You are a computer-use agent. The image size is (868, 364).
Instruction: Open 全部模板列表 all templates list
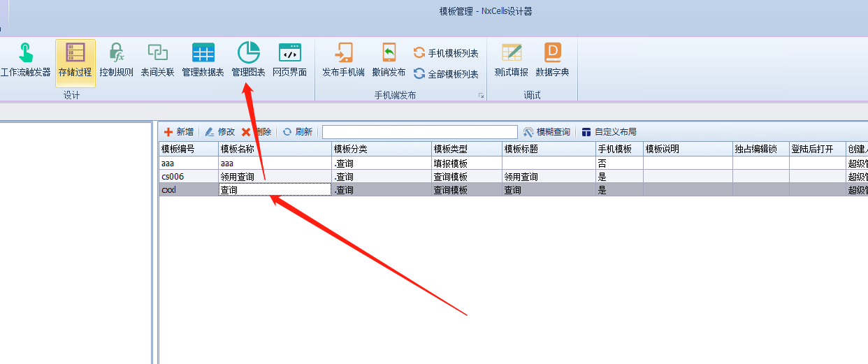tap(446, 74)
